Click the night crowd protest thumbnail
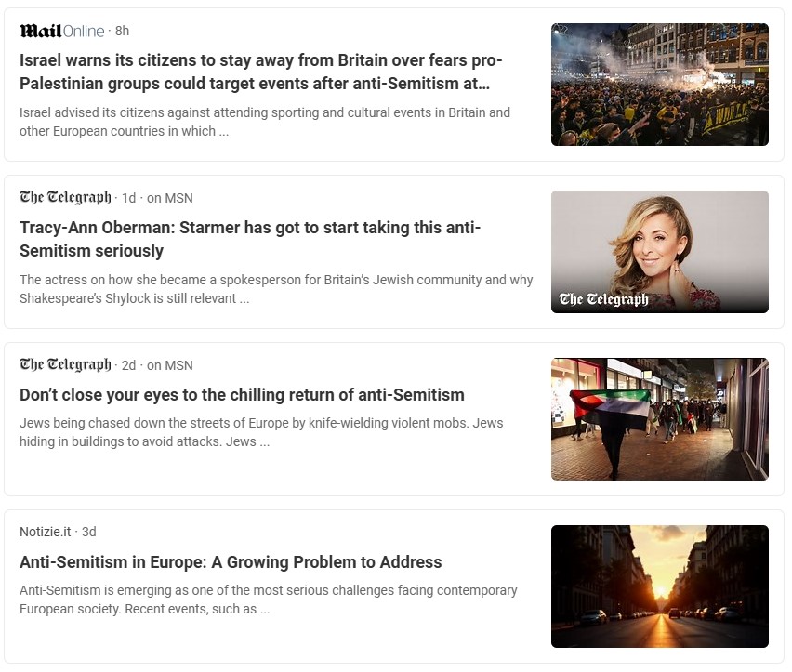The image size is (792, 672). 659,85
